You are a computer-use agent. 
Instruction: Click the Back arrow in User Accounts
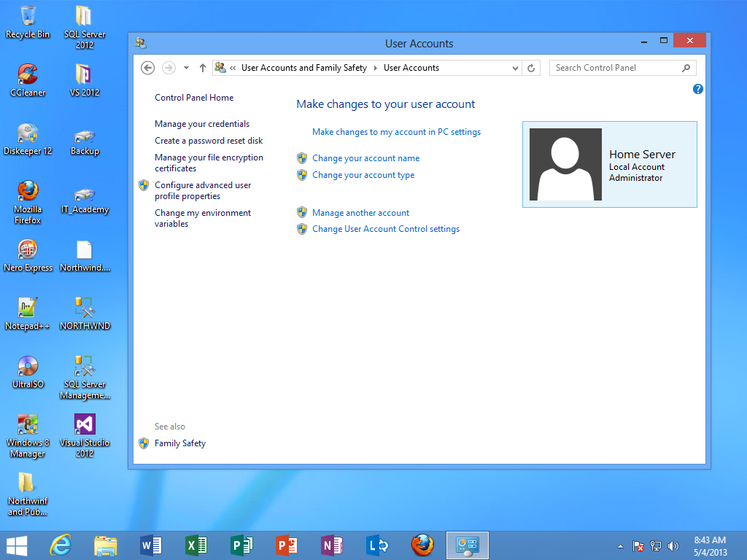point(147,68)
